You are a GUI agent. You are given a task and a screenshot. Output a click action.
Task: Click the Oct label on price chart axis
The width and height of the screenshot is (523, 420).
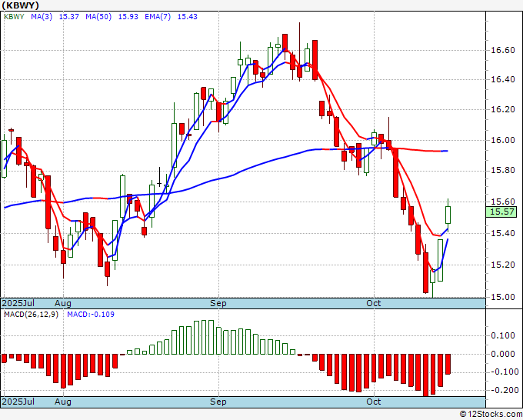(374, 303)
